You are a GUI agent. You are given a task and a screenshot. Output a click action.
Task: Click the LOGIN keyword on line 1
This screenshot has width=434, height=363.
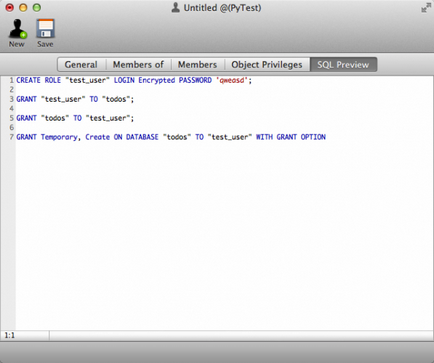pos(124,80)
